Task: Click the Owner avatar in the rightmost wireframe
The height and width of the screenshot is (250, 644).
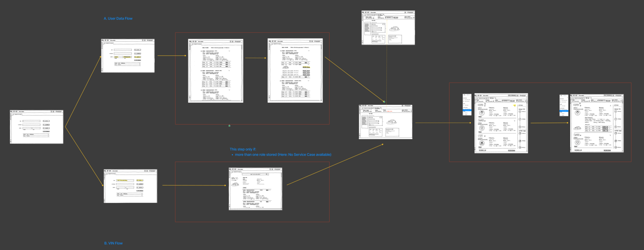Action: (578, 142)
